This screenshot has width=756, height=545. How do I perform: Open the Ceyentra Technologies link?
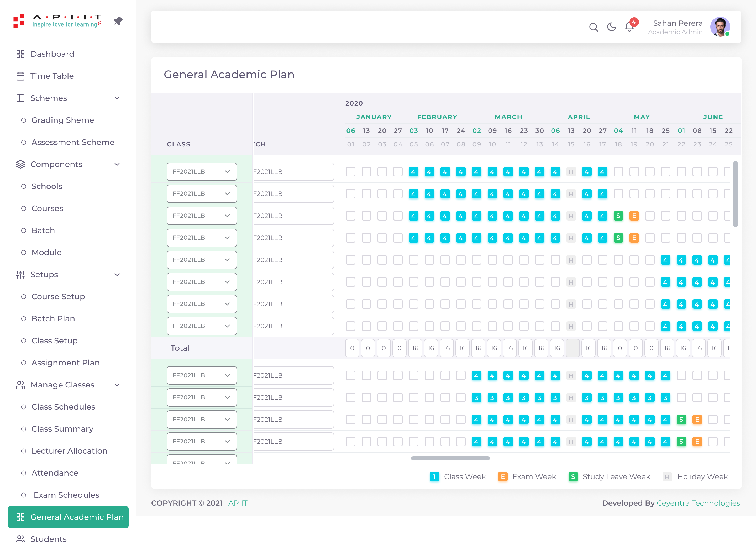pos(698,503)
